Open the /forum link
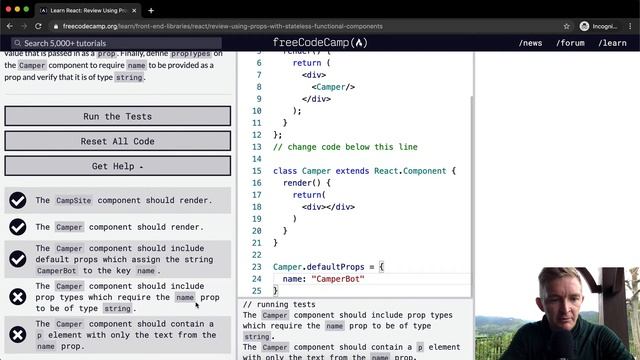Screen dimensions: 640x360 570,43
